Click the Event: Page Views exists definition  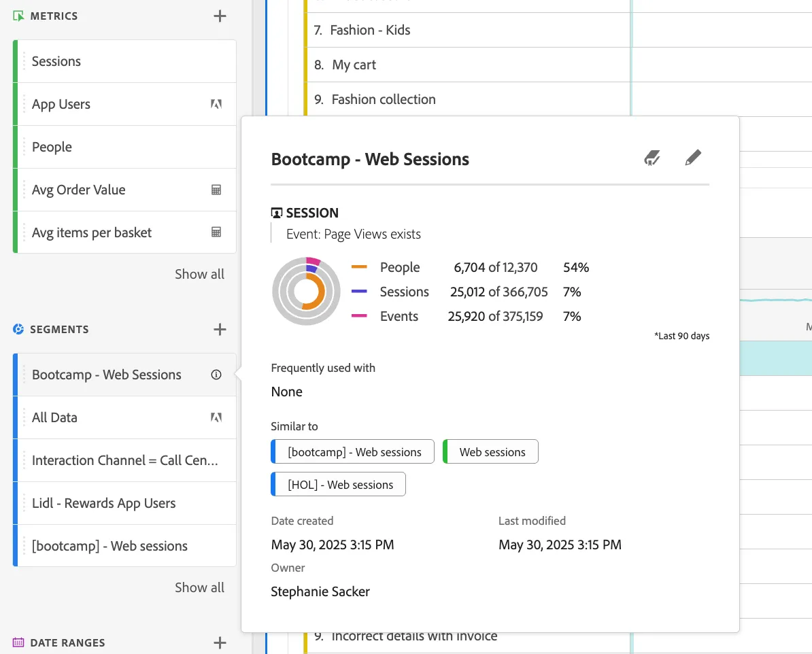point(354,234)
